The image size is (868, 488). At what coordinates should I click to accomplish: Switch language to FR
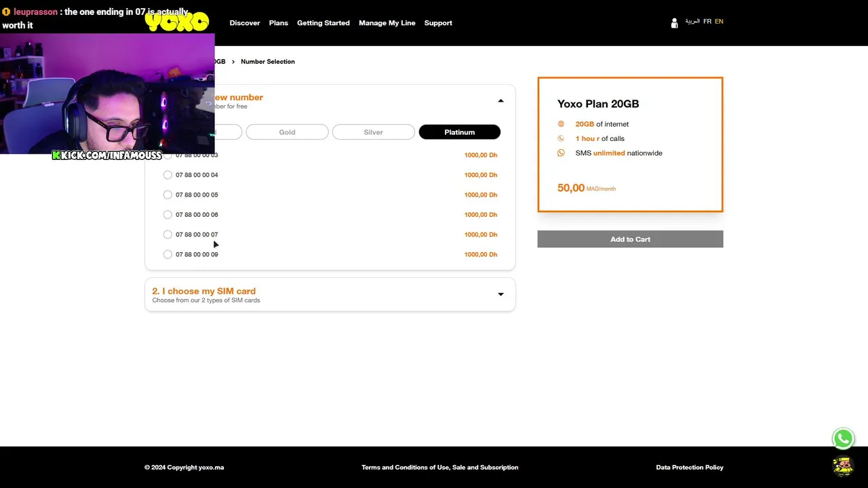pos(707,22)
